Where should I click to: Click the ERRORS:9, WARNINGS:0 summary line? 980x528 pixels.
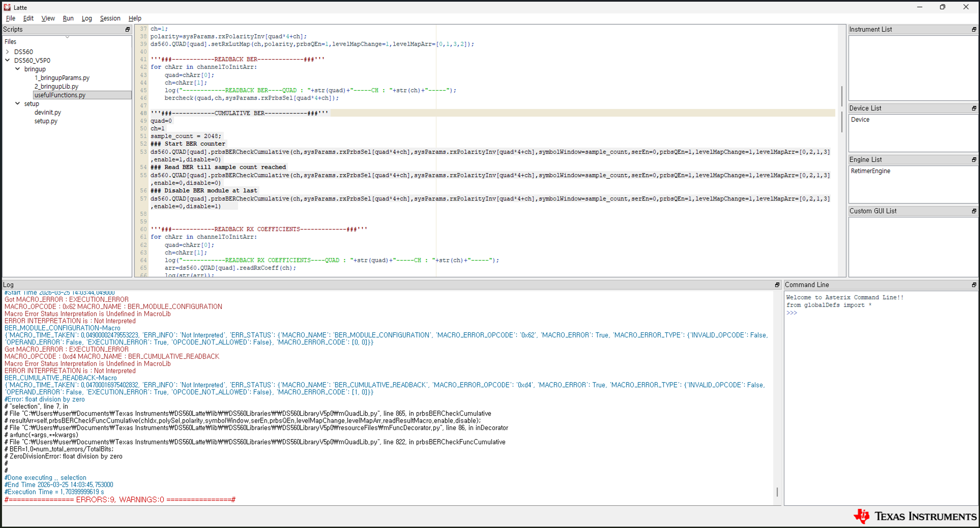120,500
